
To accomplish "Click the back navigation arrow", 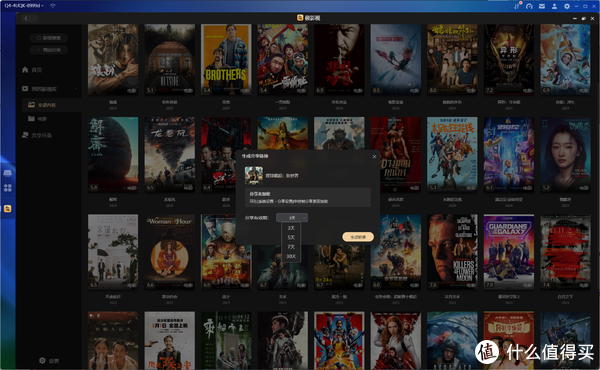I will pos(26,18).
